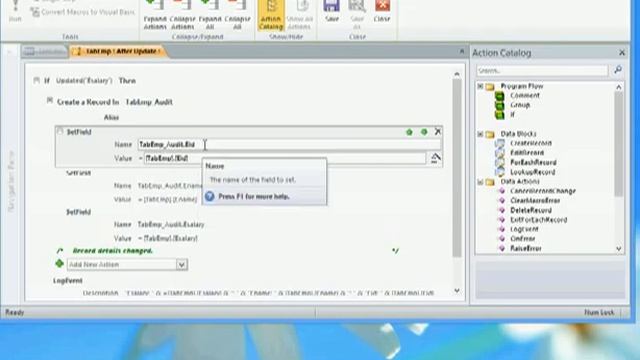This screenshot has height=360, width=640.
Task: Select ClearMacroError data action
Action: pyautogui.click(x=535, y=201)
